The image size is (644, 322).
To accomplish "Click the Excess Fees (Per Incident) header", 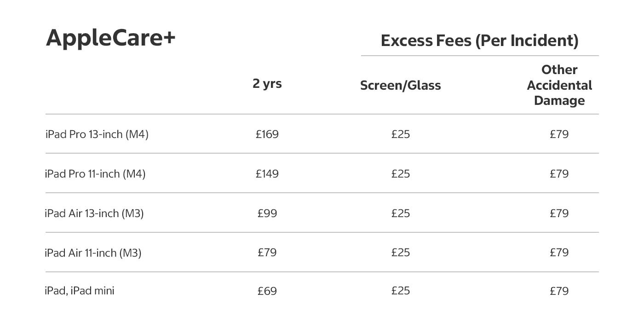I will tap(479, 40).
